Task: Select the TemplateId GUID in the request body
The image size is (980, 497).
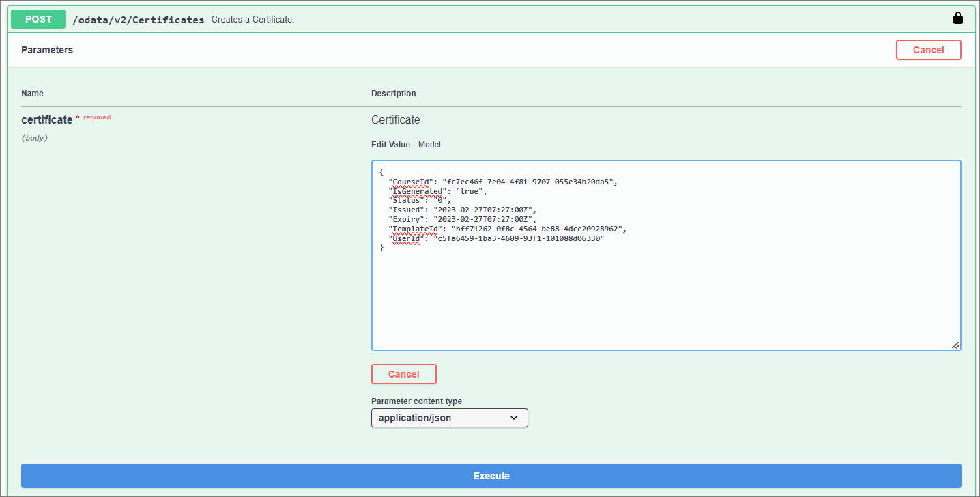Action: 539,228
